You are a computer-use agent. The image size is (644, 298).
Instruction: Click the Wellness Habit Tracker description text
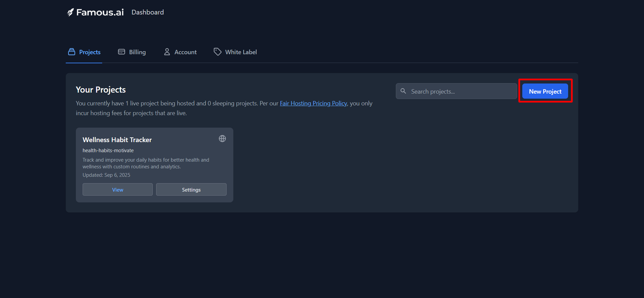[146, 163]
